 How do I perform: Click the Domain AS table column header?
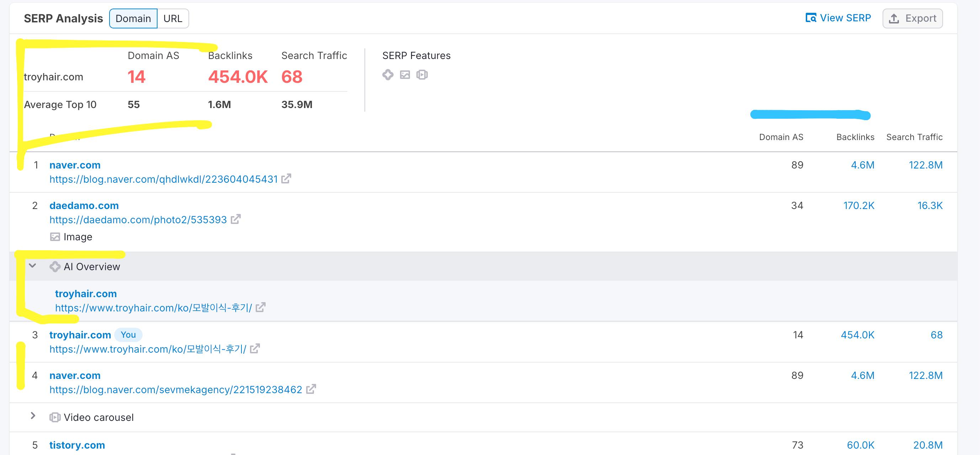(x=781, y=137)
